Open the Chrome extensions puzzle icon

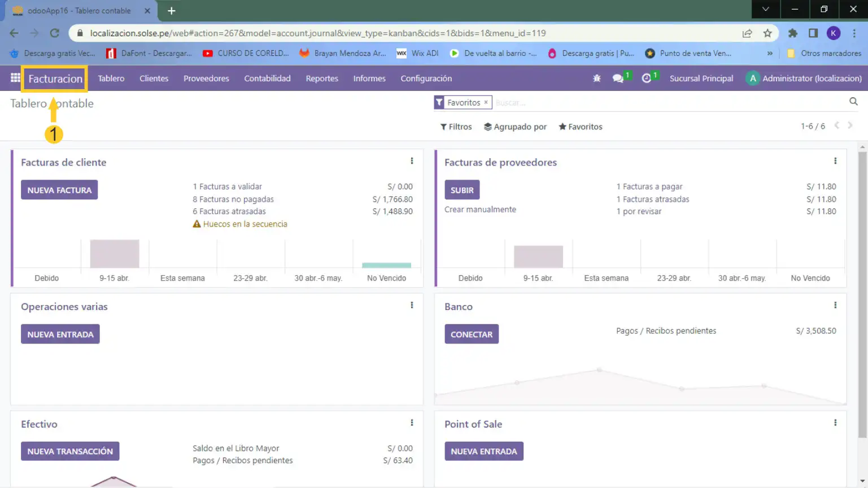coord(793,33)
